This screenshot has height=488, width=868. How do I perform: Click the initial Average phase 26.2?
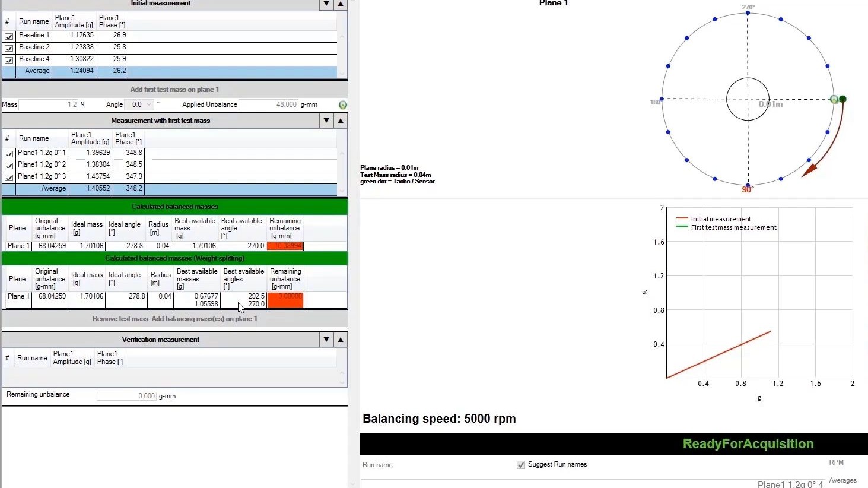119,71
